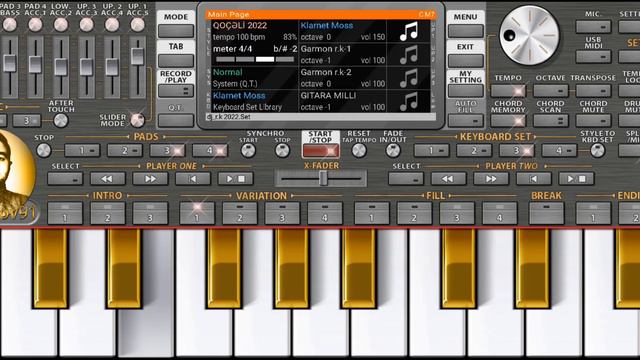Click the Synchro STOP round button
Screen dimensions: 640x360
click(x=282, y=151)
